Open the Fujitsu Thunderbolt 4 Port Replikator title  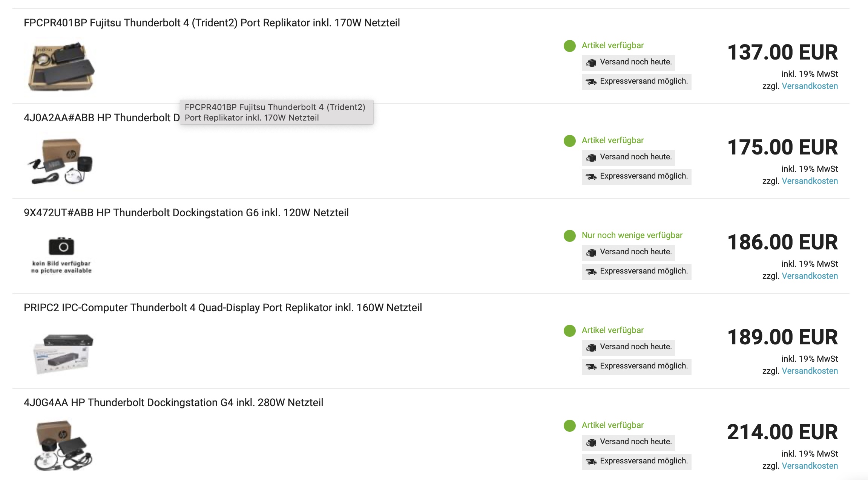[x=212, y=23]
